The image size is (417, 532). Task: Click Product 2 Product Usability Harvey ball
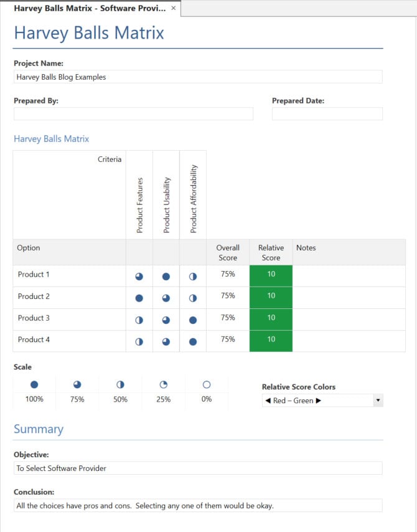point(166,298)
